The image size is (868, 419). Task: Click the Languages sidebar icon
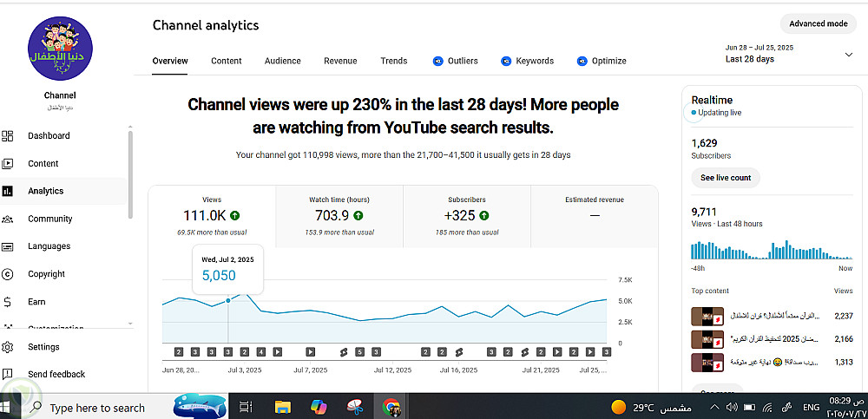pyautogui.click(x=8, y=247)
